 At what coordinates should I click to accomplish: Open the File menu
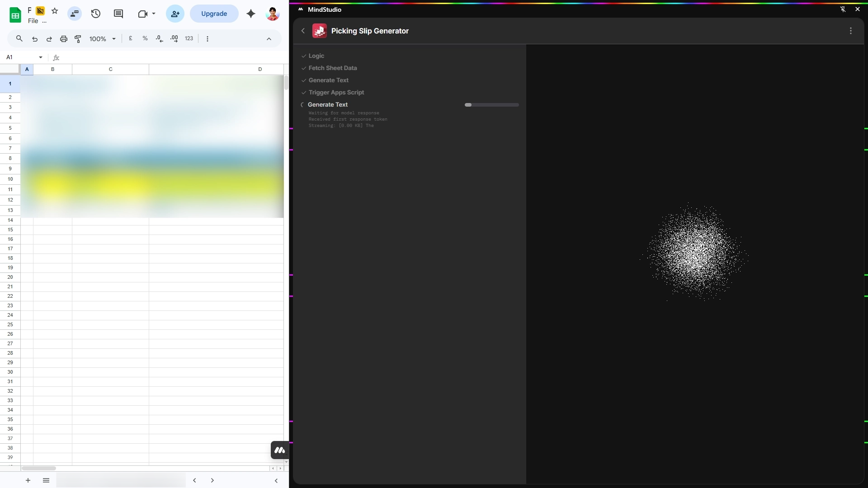click(33, 21)
